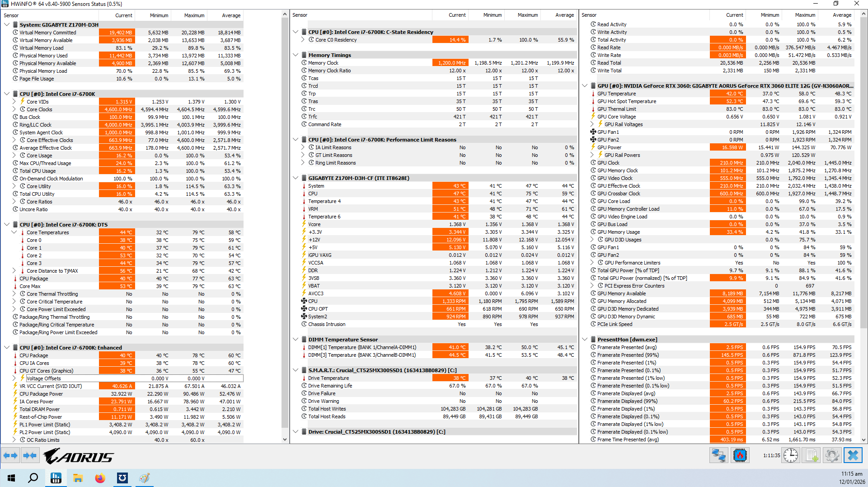The height and width of the screenshot is (487, 868).
Task: Select the Drive Remaining Life sensor row
Action: point(330,386)
